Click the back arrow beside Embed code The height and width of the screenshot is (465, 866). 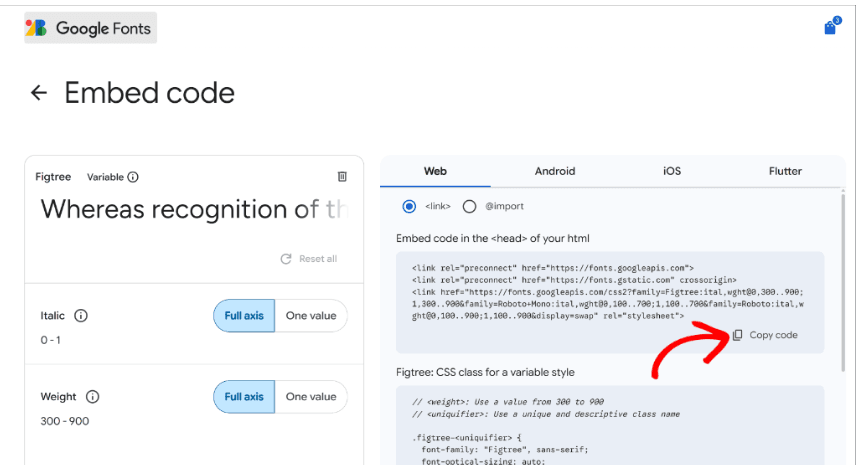(x=39, y=93)
